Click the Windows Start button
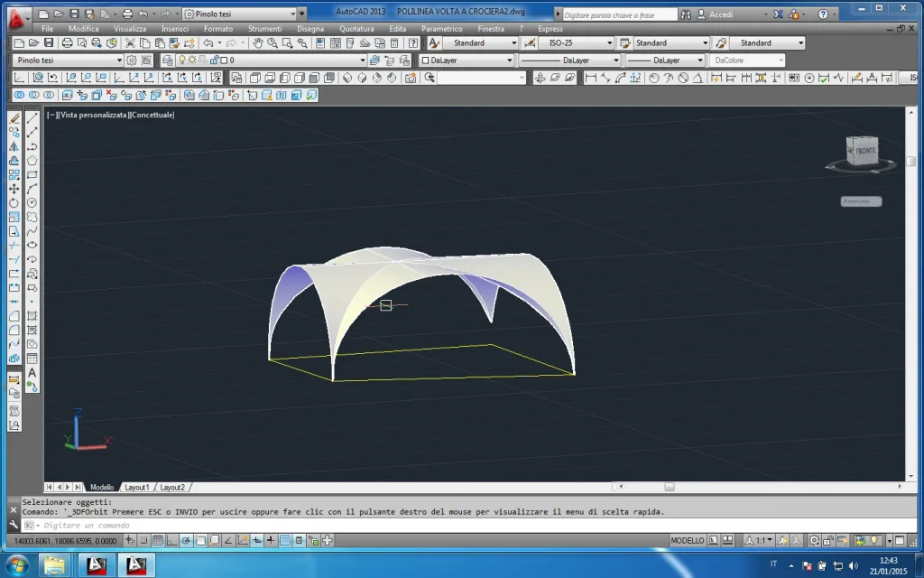 (x=18, y=565)
